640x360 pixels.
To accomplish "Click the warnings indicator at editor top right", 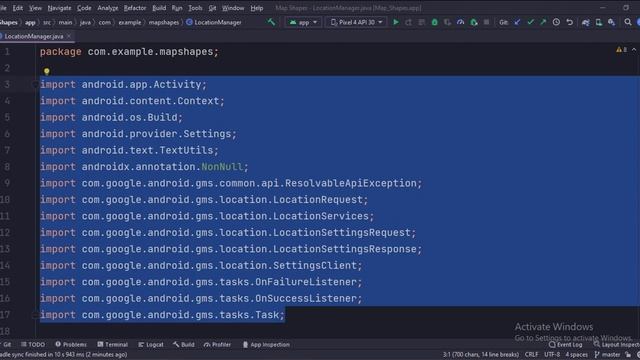I will coord(622,50).
